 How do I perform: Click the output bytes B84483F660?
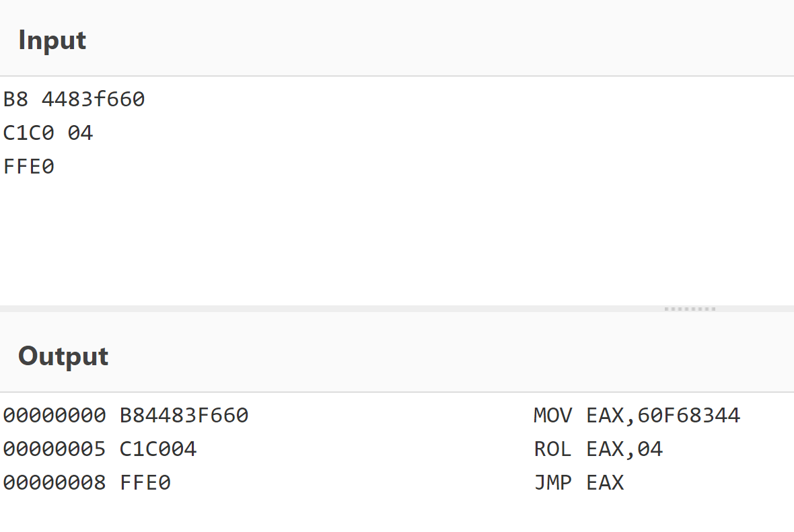pyautogui.click(x=184, y=416)
